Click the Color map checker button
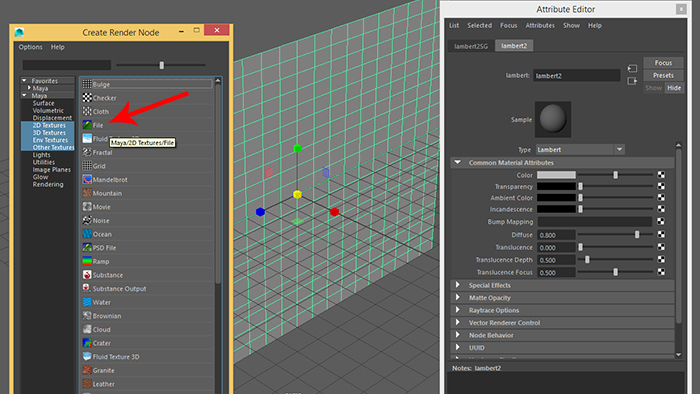700x394 pixels. point(661,175)
